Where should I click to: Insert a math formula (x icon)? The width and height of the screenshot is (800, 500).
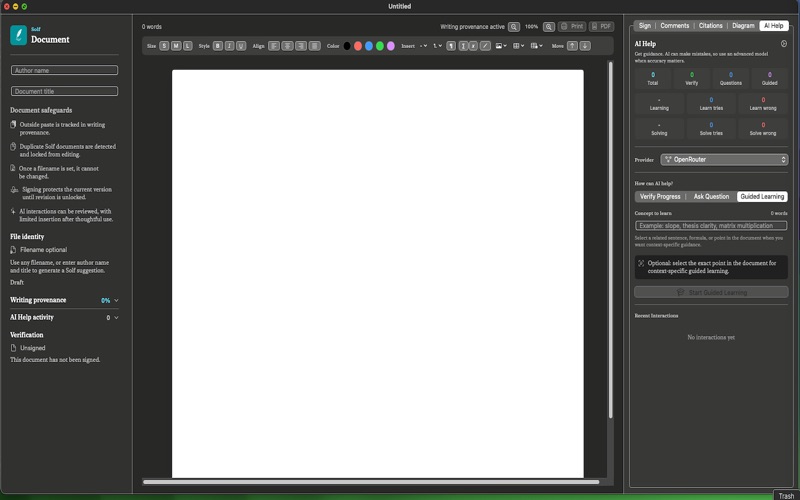tap(473, 46)
